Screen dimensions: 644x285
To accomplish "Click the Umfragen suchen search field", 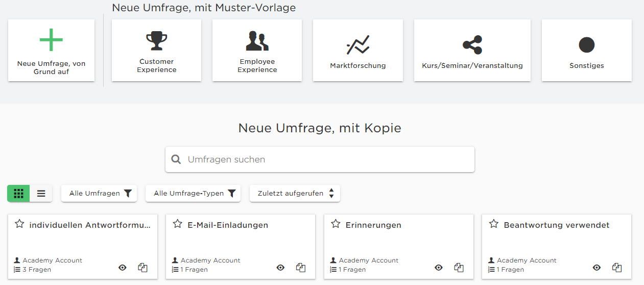I will pos(320,159).
